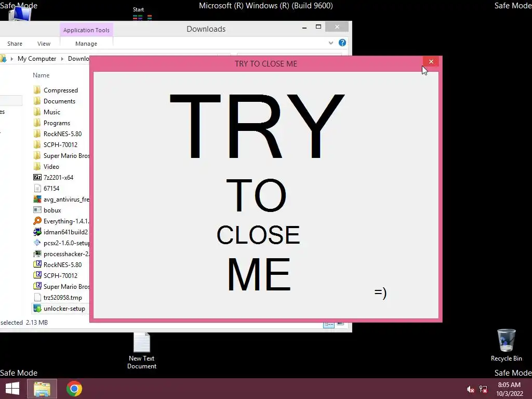Click the network tray icon
Screen dimensions: 532x399
coord(483,389)
